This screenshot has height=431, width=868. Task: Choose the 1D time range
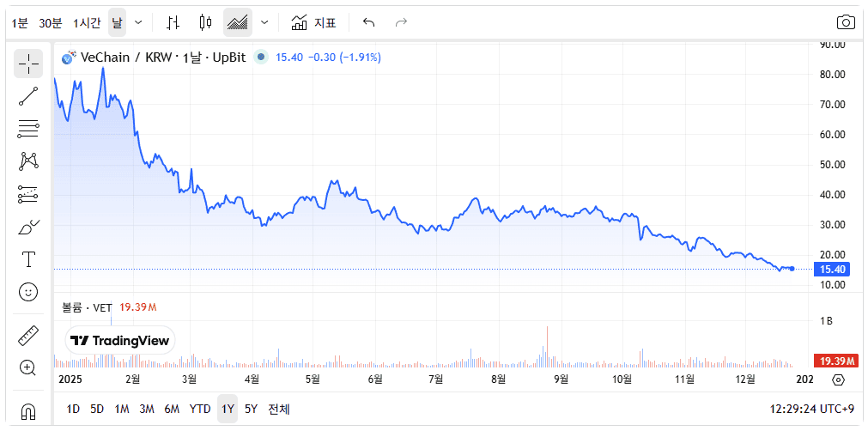click(x=73, y=410)
